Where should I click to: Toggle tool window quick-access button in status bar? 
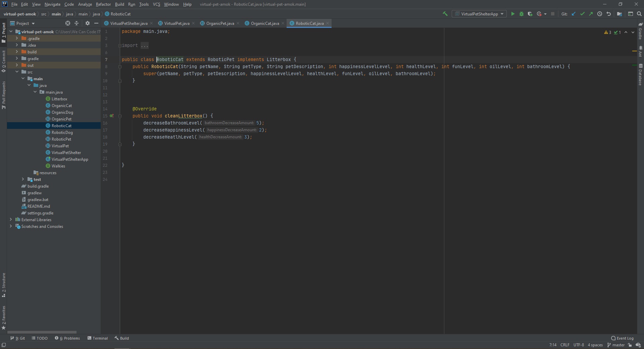coord(4,345)
